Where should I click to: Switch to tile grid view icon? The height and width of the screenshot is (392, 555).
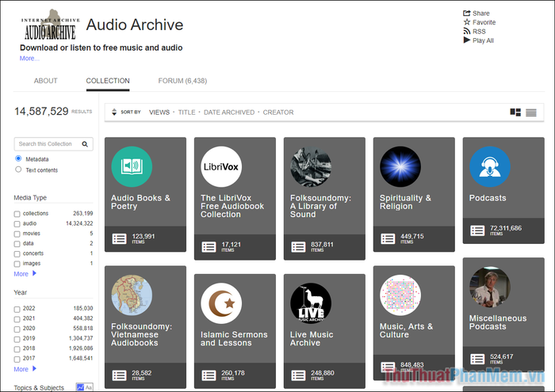pos(515,112)
